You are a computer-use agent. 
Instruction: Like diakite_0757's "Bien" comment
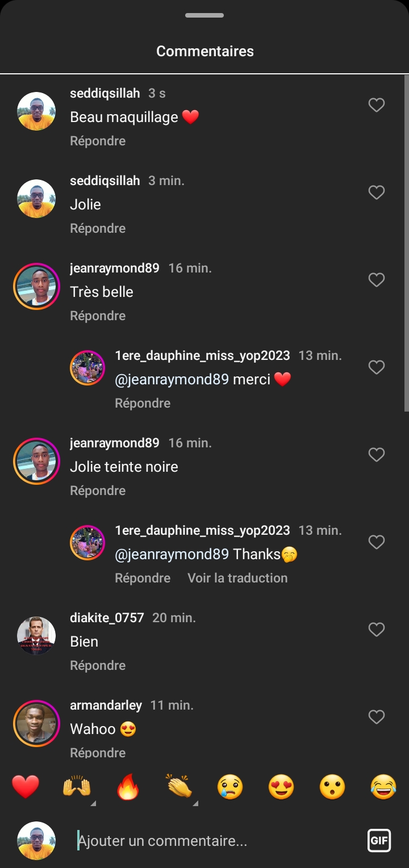point(377,630)
